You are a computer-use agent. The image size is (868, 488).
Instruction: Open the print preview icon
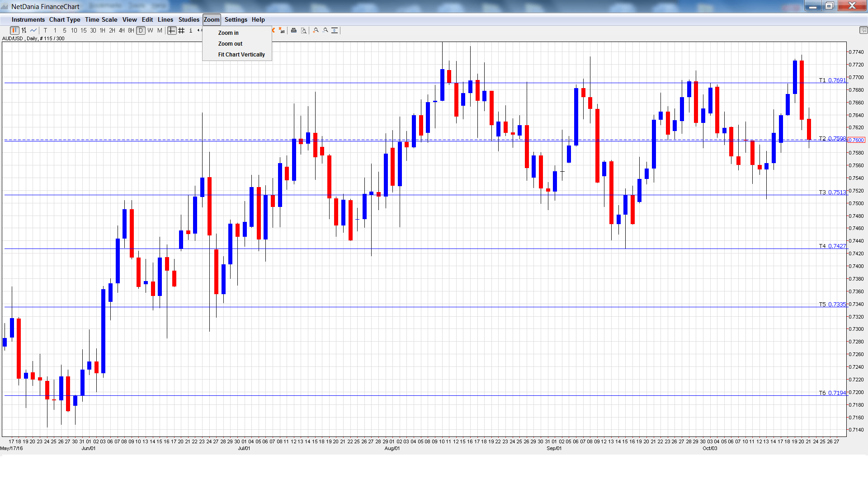[x=304, y=31]
